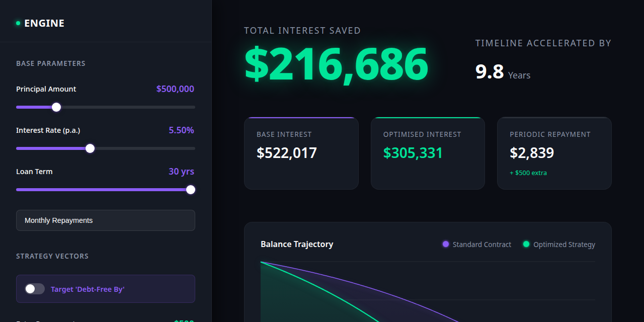Click the Loan Term slider handle
The image size is (644, 322).
190,190
